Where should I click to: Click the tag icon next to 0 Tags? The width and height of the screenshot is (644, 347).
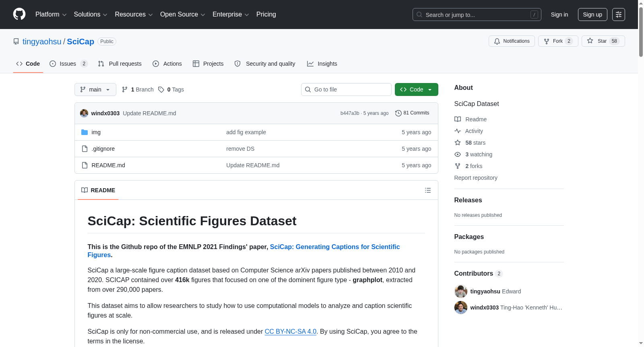[161, 89]
